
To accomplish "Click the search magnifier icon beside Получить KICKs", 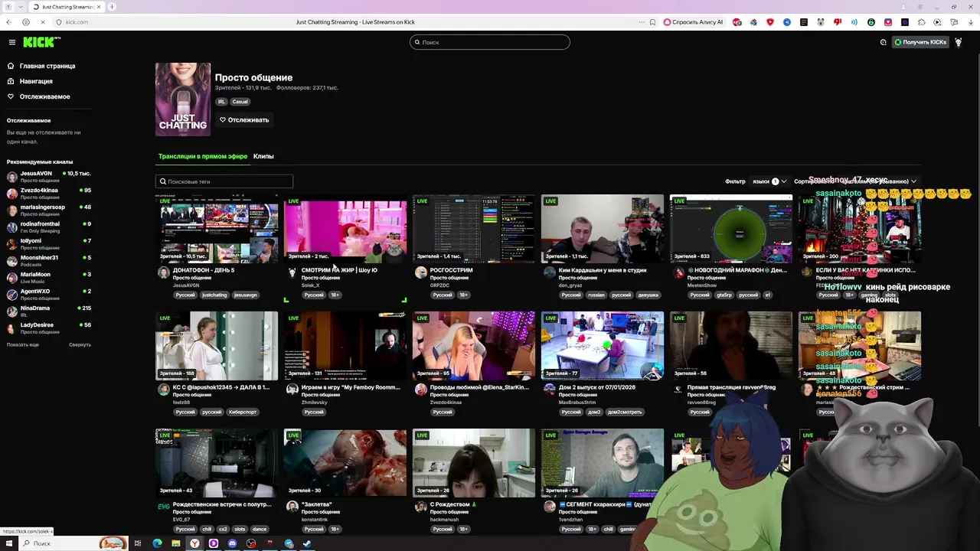I will (883, 42).
